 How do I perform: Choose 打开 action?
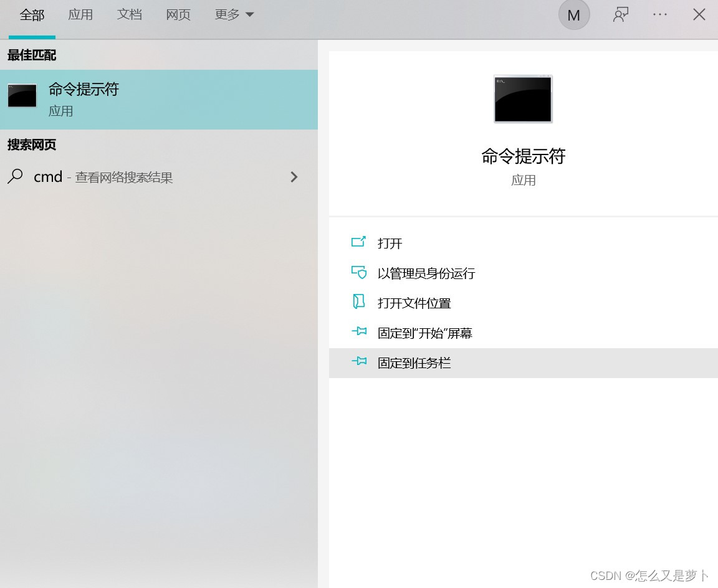523,243
